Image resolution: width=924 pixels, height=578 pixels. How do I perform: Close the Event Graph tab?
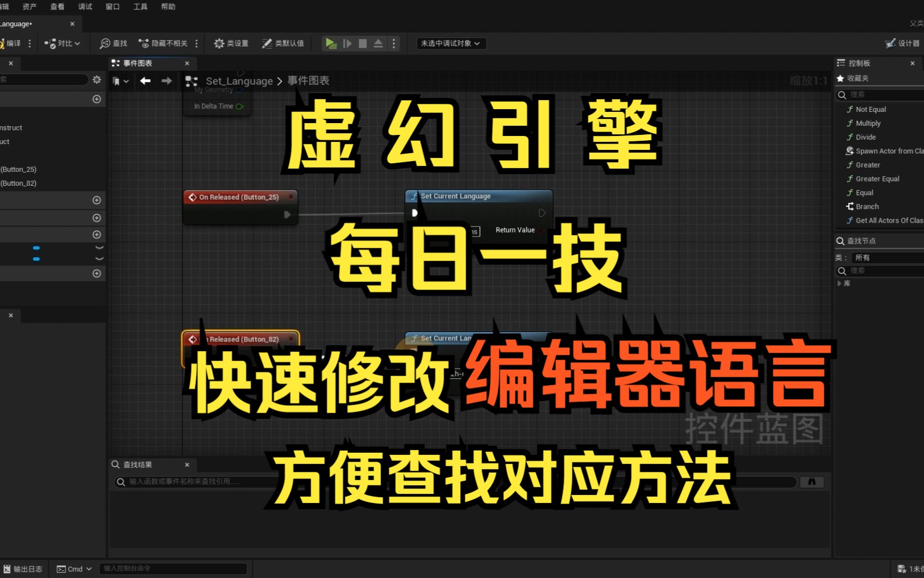pos(187,63)
